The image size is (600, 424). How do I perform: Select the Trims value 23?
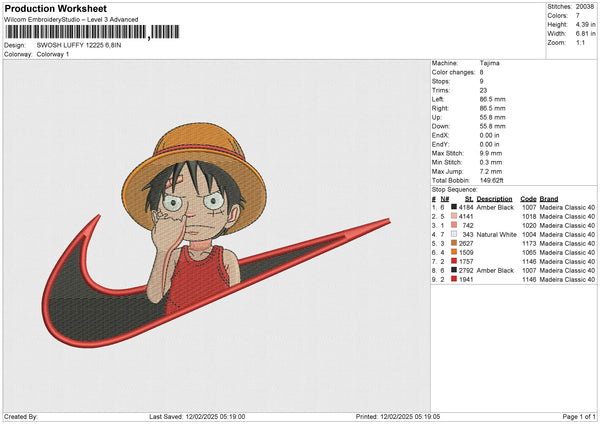[483, 90]
